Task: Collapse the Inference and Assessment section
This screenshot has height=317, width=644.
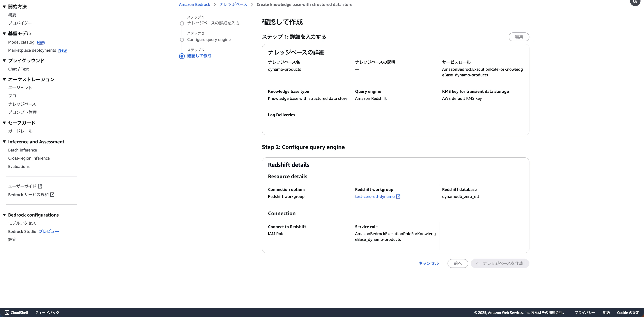Action: click(4, 141)
